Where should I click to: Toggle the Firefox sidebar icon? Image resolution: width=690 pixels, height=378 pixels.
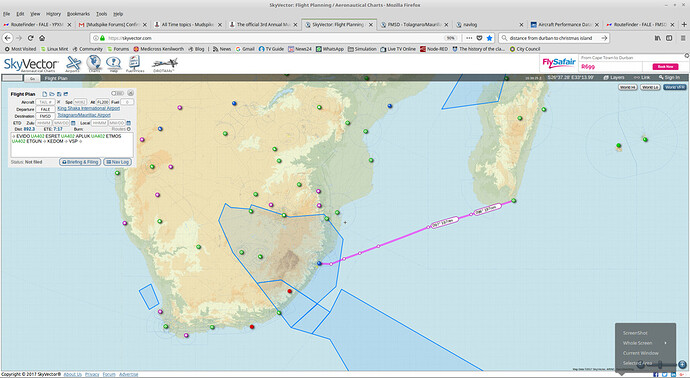pyautogui.click(x=669, y=38)
